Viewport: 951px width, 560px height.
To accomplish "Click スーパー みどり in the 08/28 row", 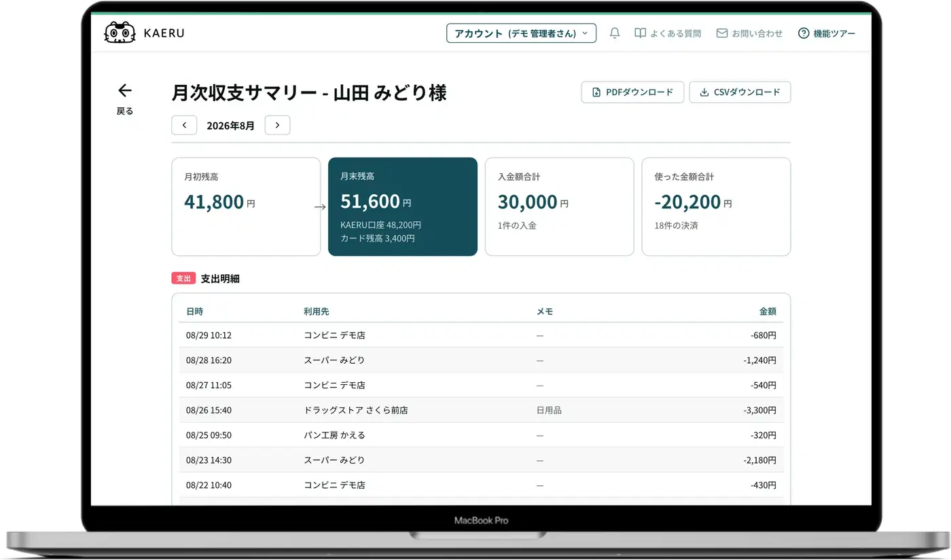I will [x=334, y=360].
